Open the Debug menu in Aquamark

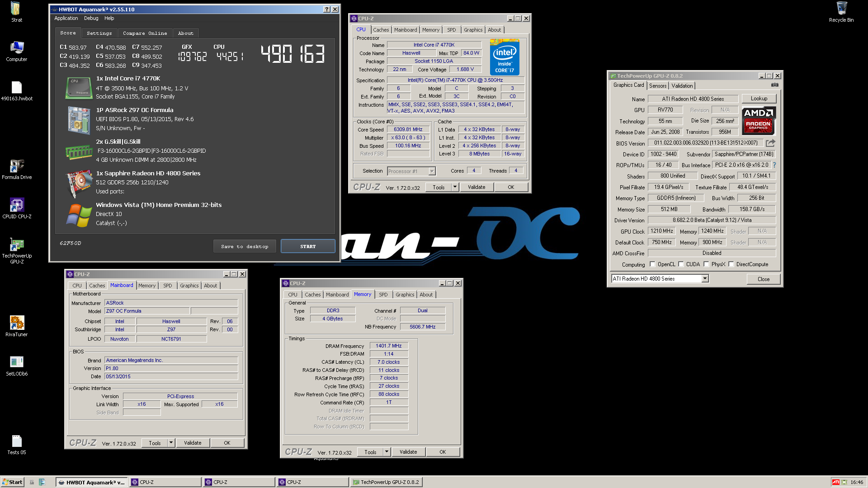point(91,18)
